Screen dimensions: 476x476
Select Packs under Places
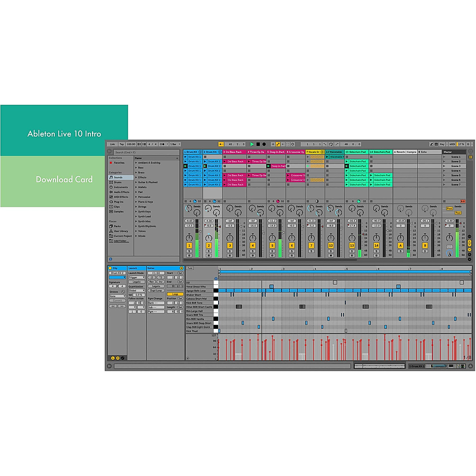[x=117, y=226]
